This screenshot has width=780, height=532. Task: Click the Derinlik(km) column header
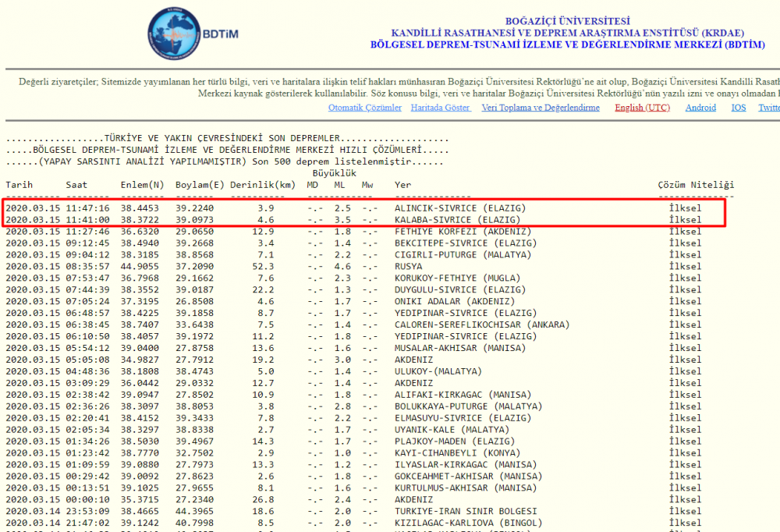pos(266,185)
